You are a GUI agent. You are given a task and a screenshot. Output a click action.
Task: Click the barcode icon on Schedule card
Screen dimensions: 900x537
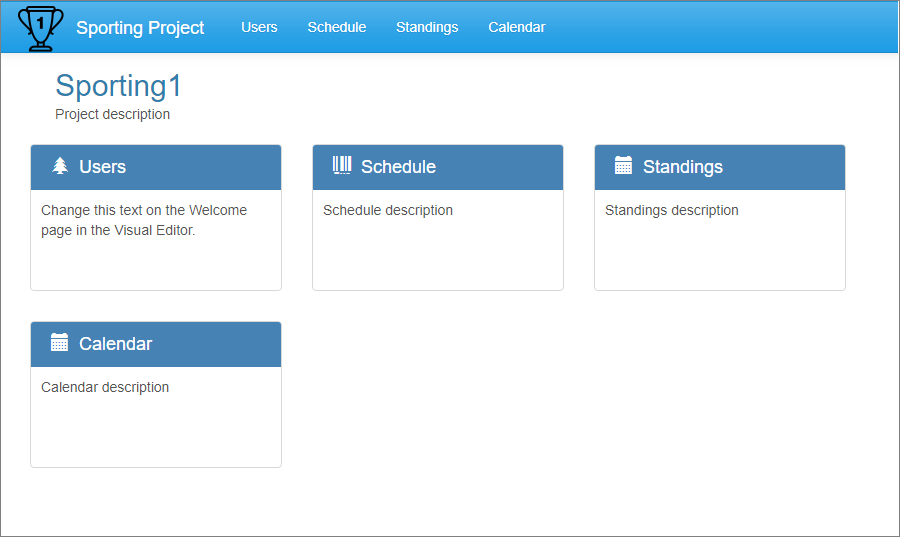coord(342,166)
